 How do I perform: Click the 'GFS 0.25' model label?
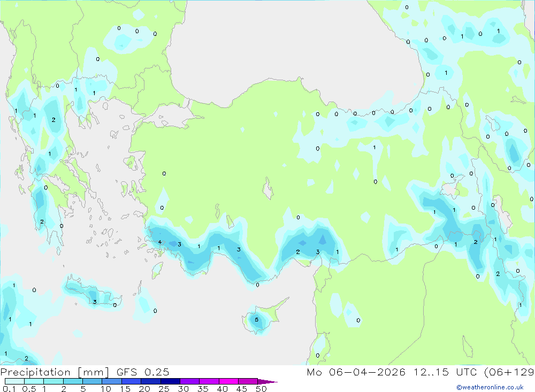coord(143,372)
